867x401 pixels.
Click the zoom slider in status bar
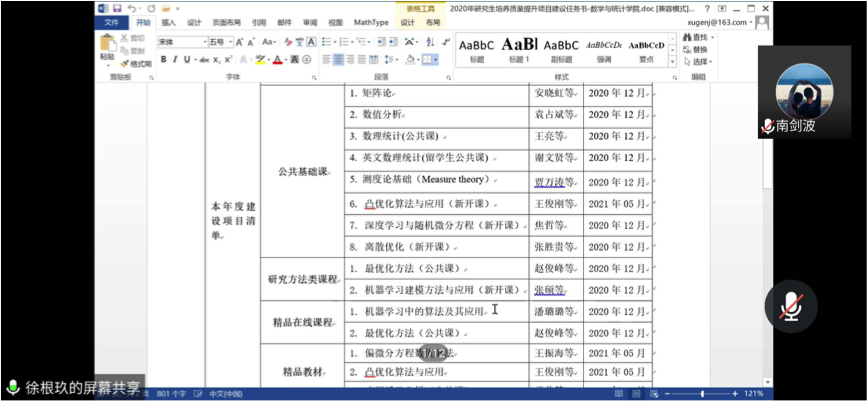point(702,394)
